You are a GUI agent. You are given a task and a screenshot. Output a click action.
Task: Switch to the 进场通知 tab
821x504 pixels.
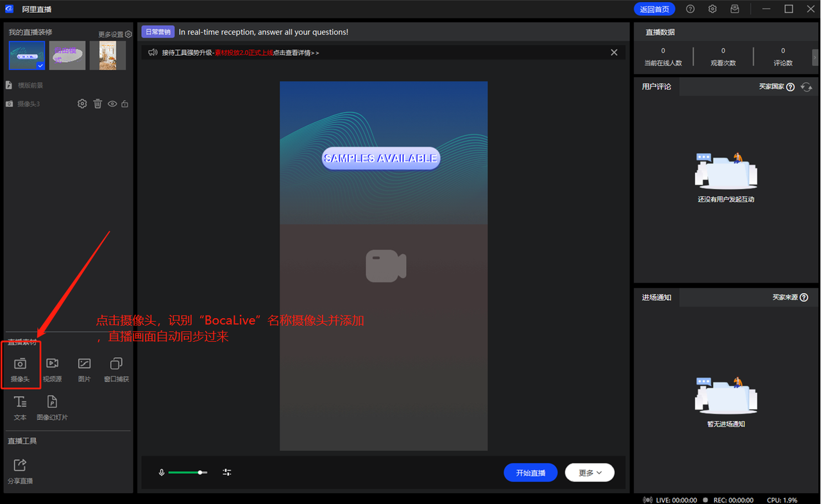[x=656, y=298]
